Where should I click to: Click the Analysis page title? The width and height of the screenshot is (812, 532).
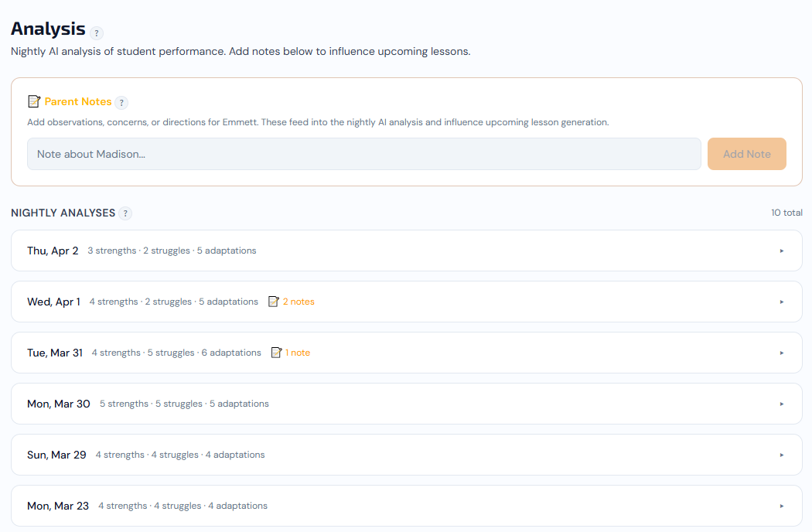47,29
